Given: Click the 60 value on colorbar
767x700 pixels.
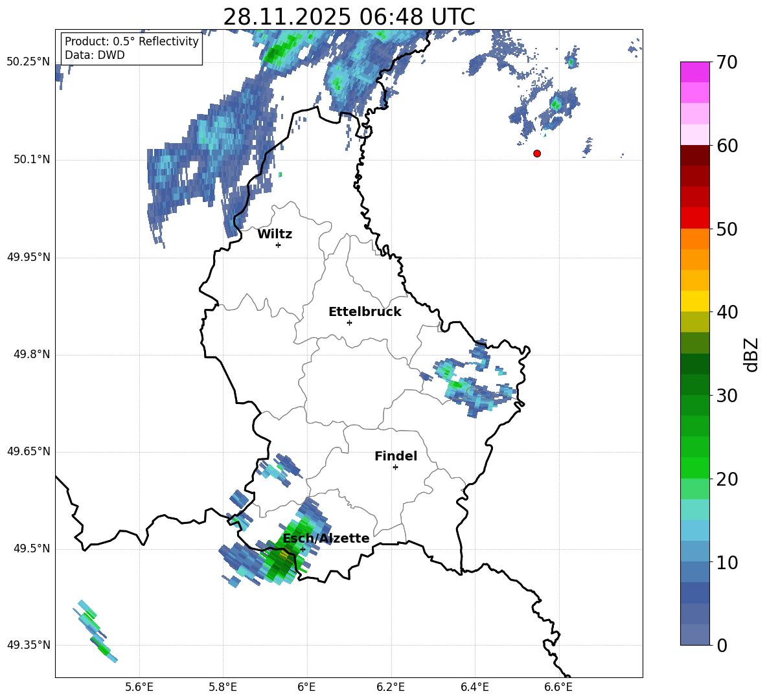Looking at the screenshot, I should pyautogui.click(x=727, y=146).
